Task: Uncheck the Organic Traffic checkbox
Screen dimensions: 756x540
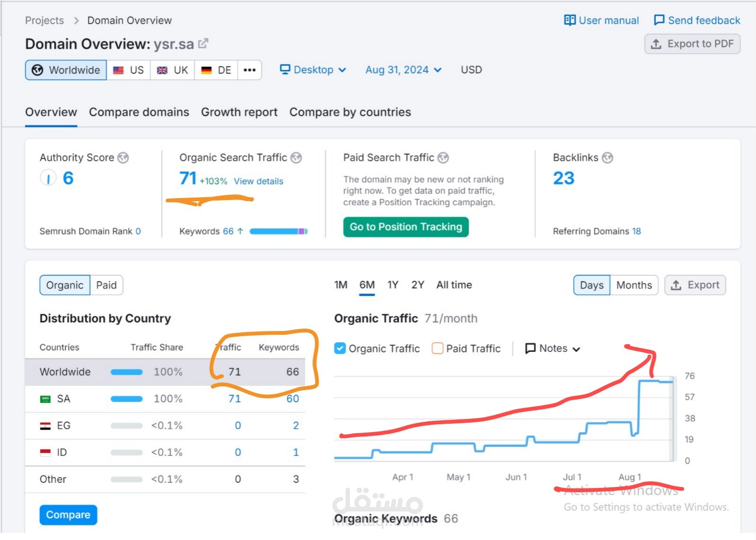Action: [340, 348]
